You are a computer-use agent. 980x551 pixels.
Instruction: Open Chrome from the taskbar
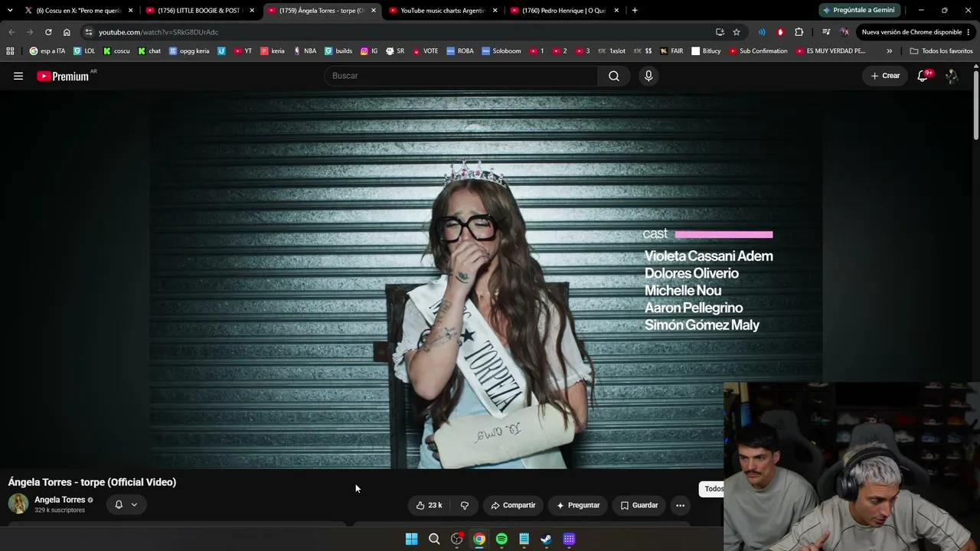pos(479,539)
